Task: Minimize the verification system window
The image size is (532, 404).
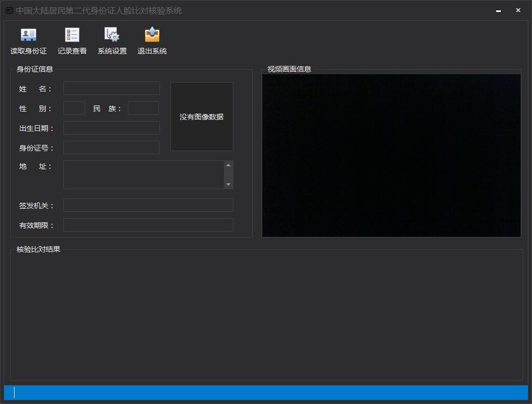Action: coord(498,10)
